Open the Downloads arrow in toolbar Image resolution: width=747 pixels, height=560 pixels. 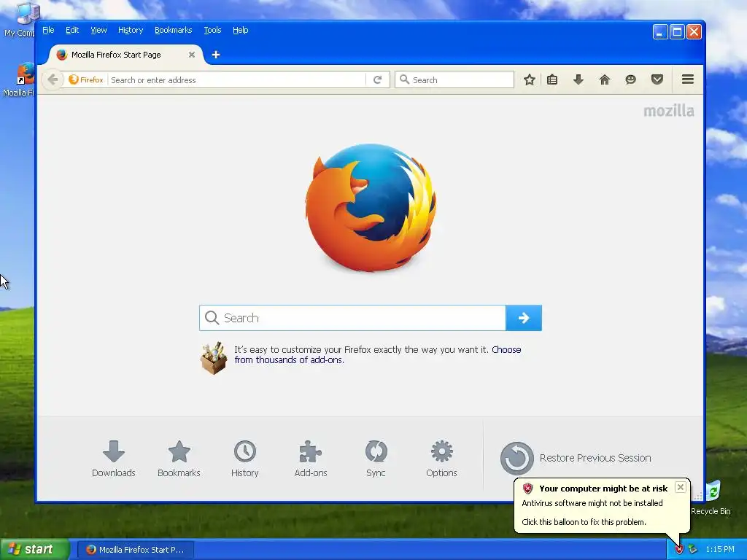pyautogui.click(x=578, y=79)
